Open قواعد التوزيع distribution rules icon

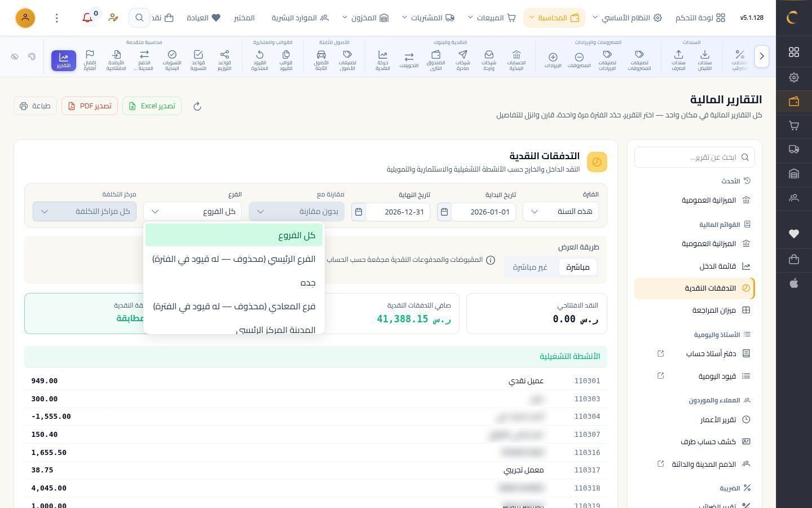tap(224, 60)
